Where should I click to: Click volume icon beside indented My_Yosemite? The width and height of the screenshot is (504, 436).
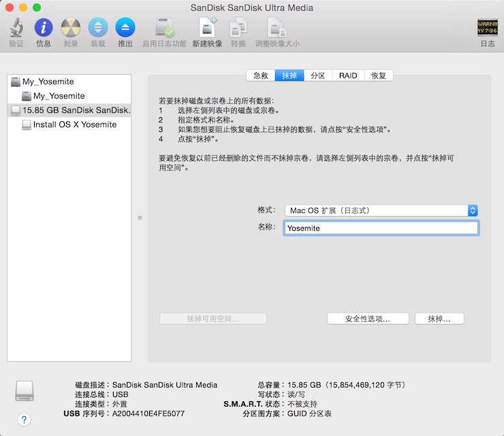tap(27, 96)
